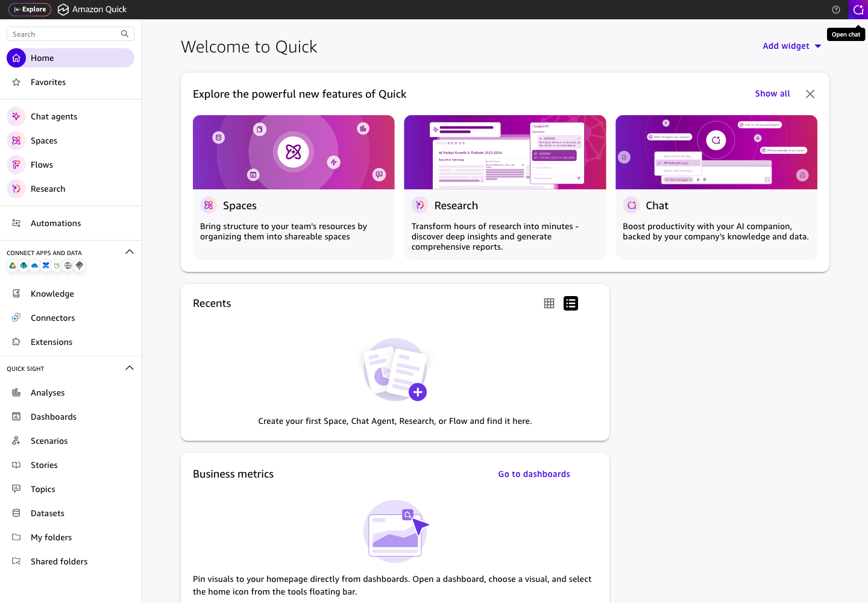Close the Explore features panel
The width and height of the screenshot is (868, 603).
pos(810,94)
